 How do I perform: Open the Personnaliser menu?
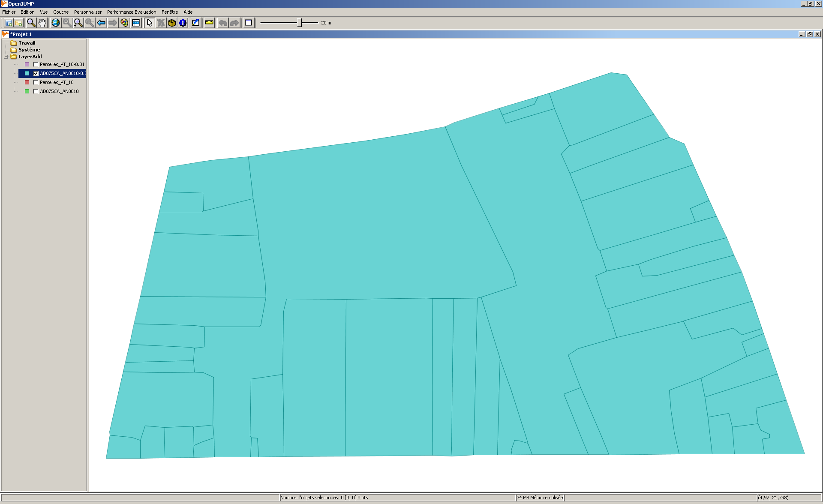click(x=88, y=12)
